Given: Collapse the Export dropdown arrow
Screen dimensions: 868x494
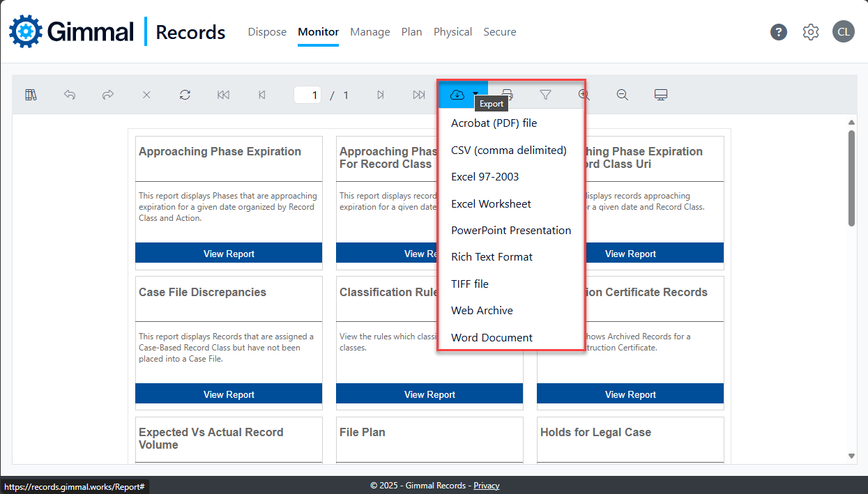Looking at the screenshot, I should [475, 94].
